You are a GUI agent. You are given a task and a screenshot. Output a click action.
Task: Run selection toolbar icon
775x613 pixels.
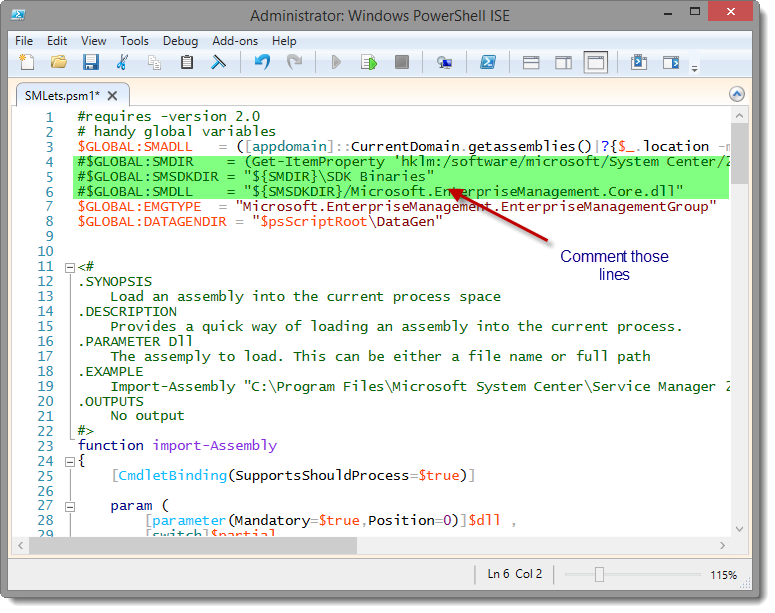(369, 62)
